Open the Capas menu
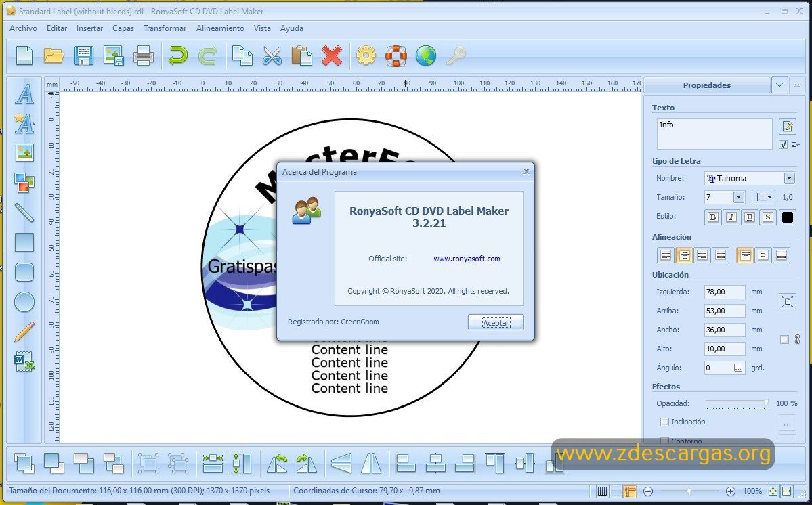 123,28
